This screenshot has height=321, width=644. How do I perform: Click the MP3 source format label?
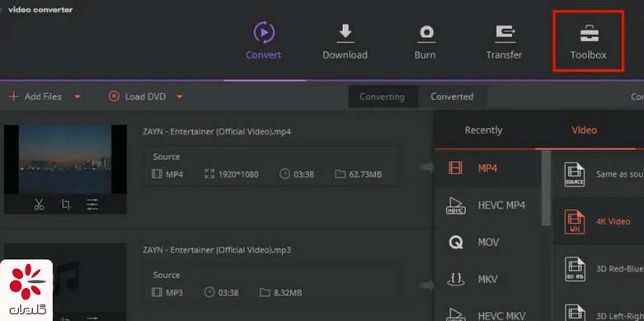(x=174, y=293)
